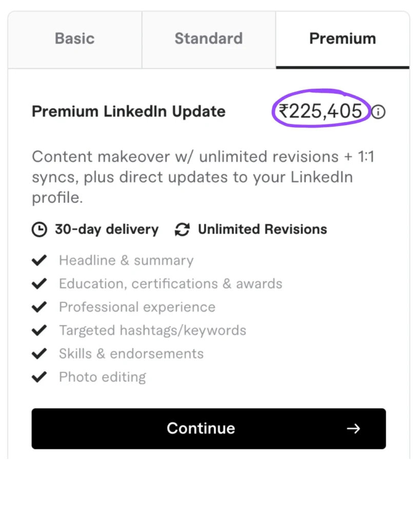Click the checkmark beside Photo editing
Viewport: 420px width, 525px height.
pos(39,377)
